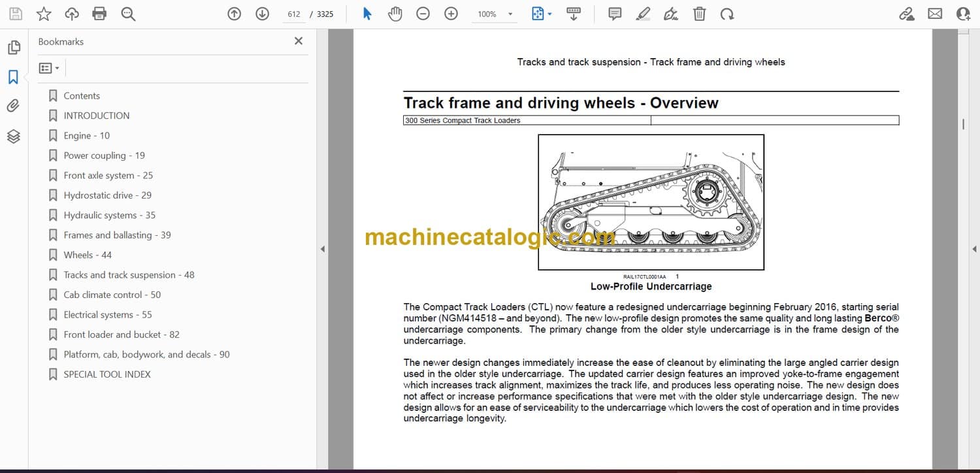Select Tracks and track suspension - 48 bookmark
The image size is (980, 473).
pyautogui.click(x=129, y=275)
